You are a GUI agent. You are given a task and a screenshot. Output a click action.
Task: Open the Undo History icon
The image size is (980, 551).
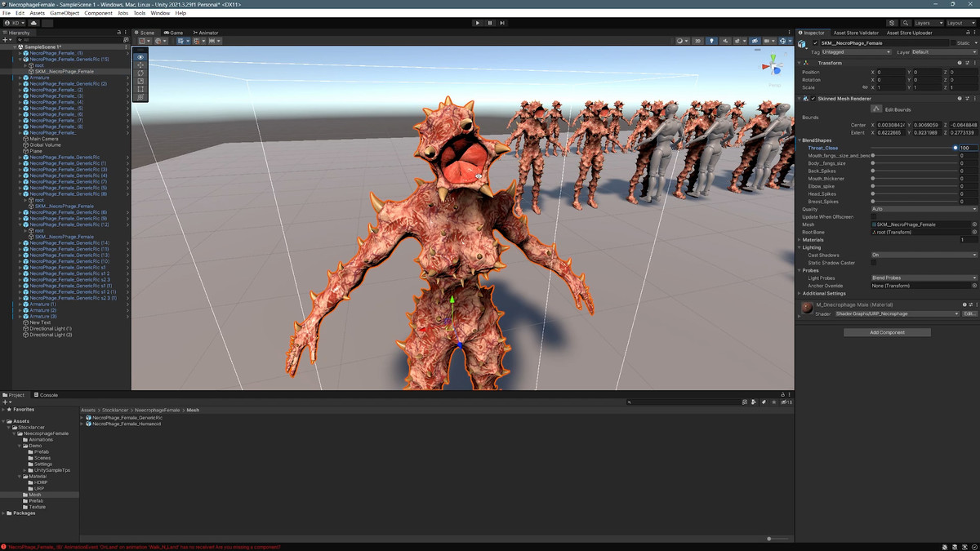pyautogui.click(x=893, y=23)
